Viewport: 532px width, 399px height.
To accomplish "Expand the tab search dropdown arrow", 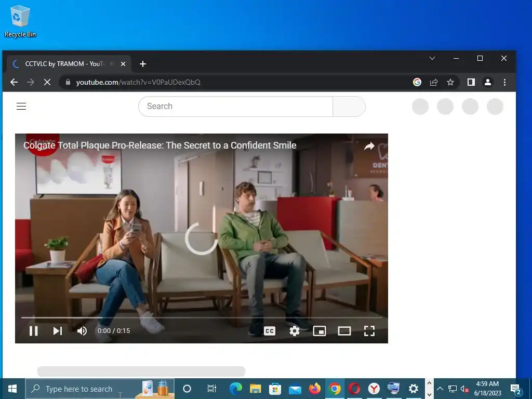I will point(432,58).
